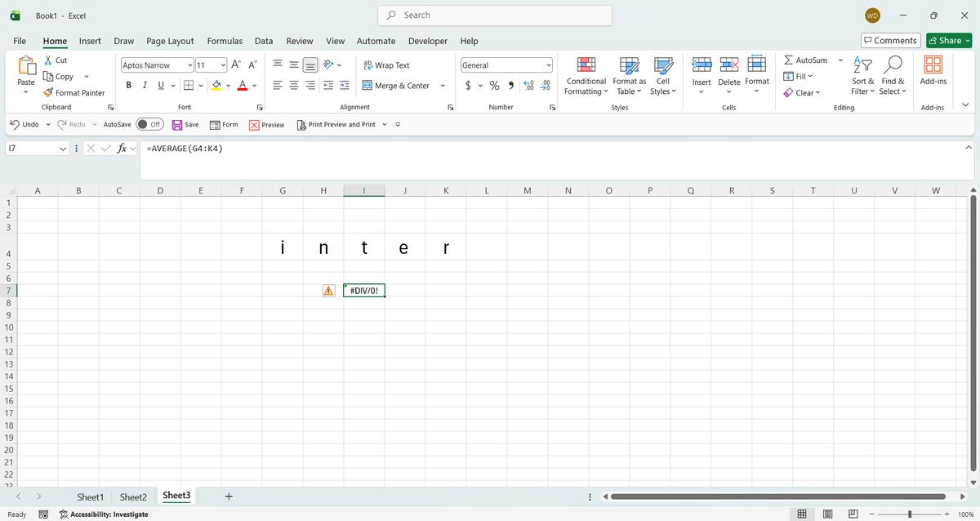The image size is (980, 521).
Task: Click the Comments button
Action: coord(890,41)
